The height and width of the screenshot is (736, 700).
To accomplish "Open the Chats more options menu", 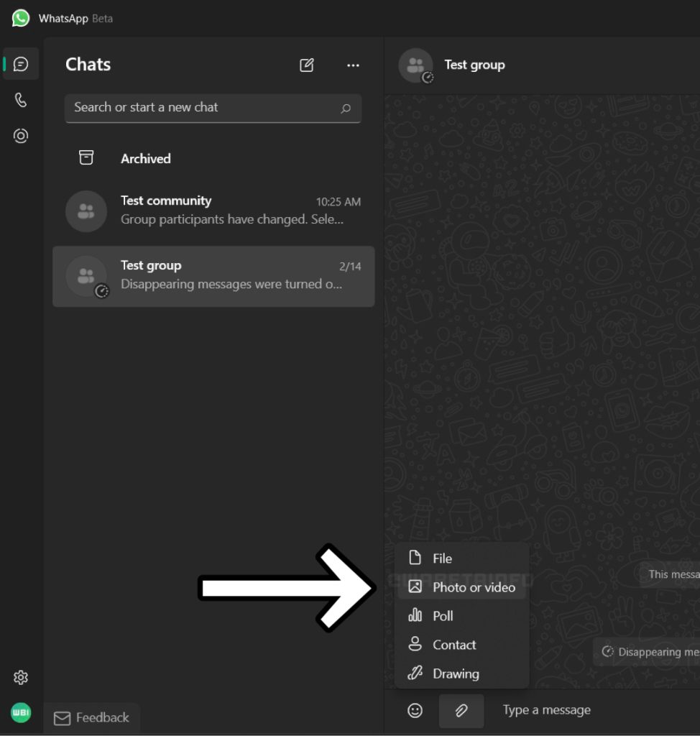I will 353,65.
